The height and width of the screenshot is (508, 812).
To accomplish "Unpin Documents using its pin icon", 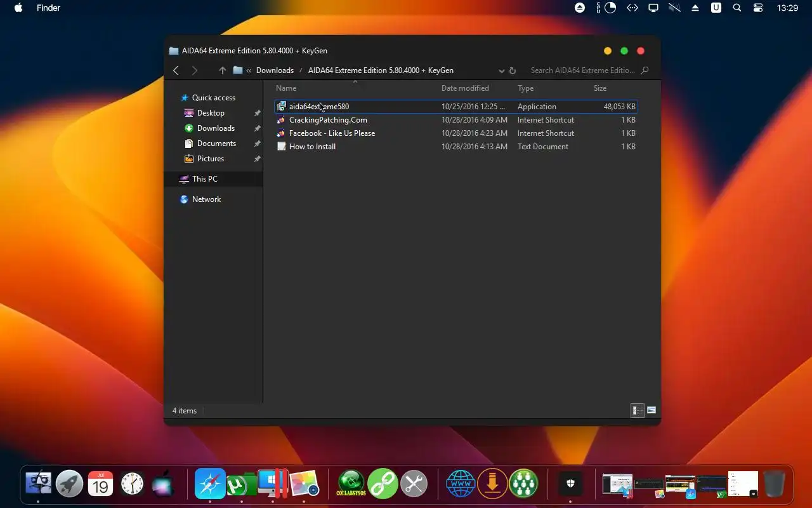I will click(x=257, y=144).
